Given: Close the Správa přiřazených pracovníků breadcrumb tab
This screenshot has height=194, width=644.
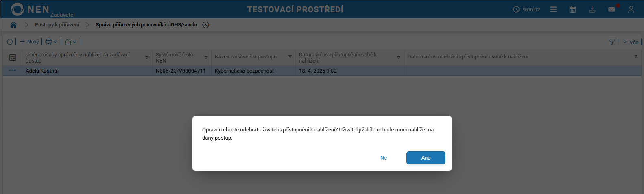Looking at the screenshot, I should click(x=206, y=25).
